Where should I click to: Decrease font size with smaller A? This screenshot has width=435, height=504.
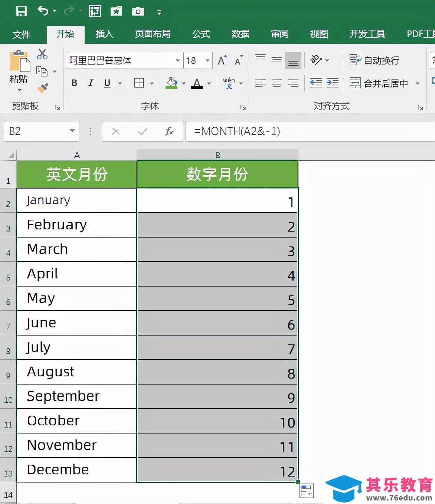[x=239, y=60]
